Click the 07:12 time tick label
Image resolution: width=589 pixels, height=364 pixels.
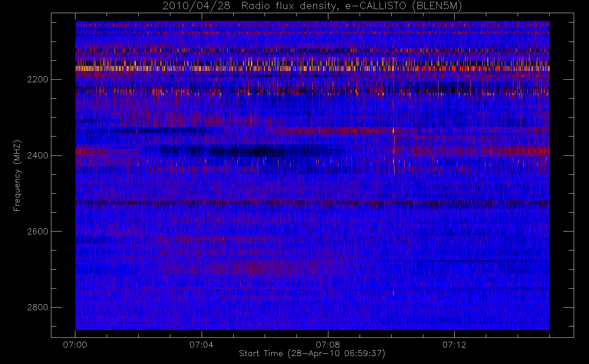click(x=454, y=345)
